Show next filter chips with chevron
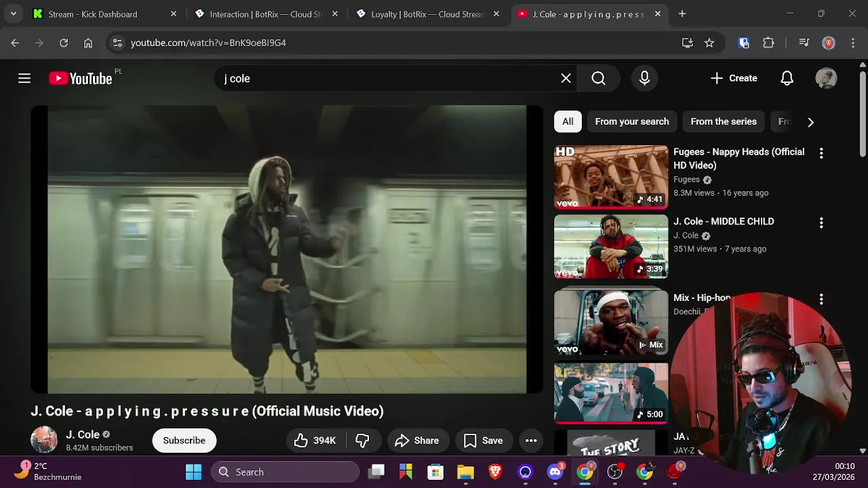 click(x=810, y=122)
